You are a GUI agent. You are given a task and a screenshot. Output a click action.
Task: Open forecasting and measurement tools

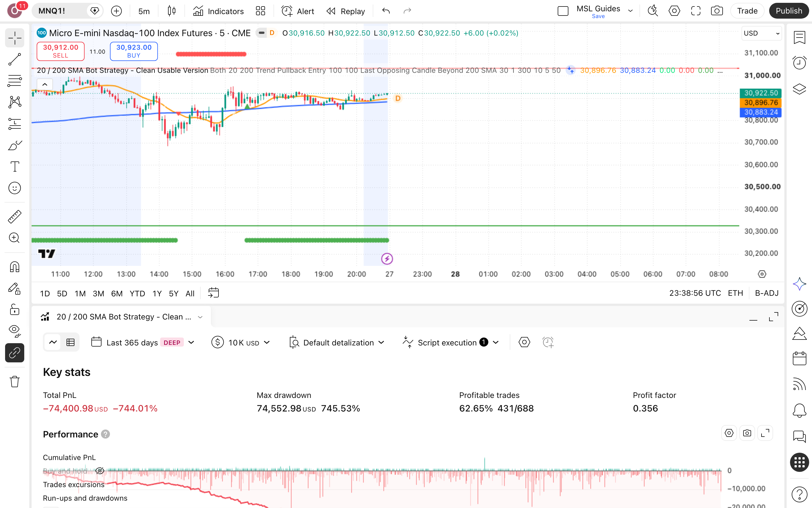(x=14, y=124)
